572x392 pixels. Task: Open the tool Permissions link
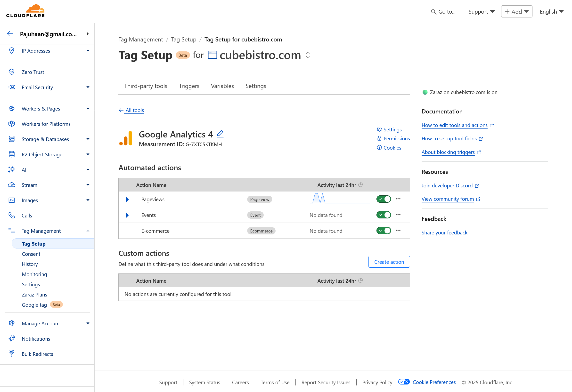point(393,138)
